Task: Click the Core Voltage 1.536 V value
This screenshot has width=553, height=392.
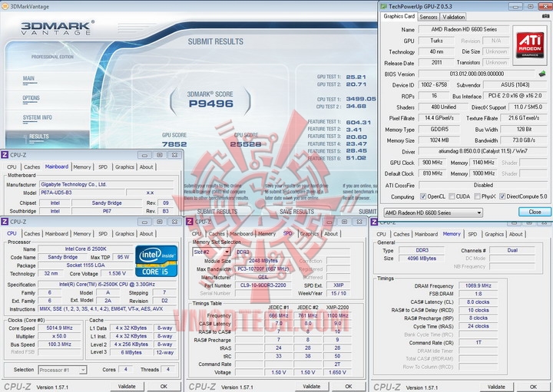Action: tap(117, 273)
